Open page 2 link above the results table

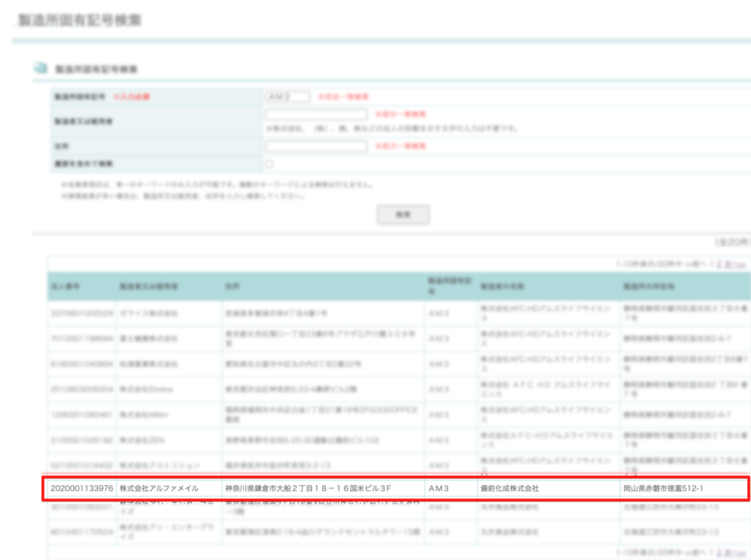tap(719, 264)
